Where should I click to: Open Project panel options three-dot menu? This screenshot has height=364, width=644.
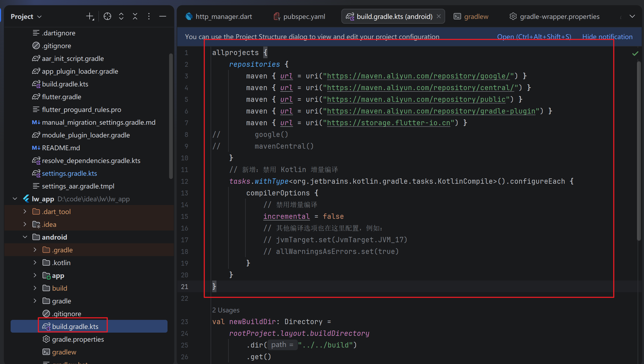(x=149, y=16)
